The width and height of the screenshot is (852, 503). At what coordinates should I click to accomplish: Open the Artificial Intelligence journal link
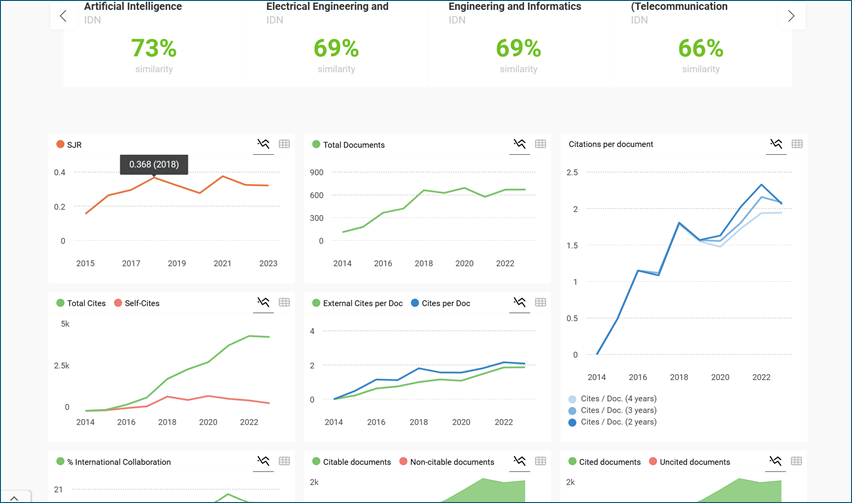[x=132, y=7]
